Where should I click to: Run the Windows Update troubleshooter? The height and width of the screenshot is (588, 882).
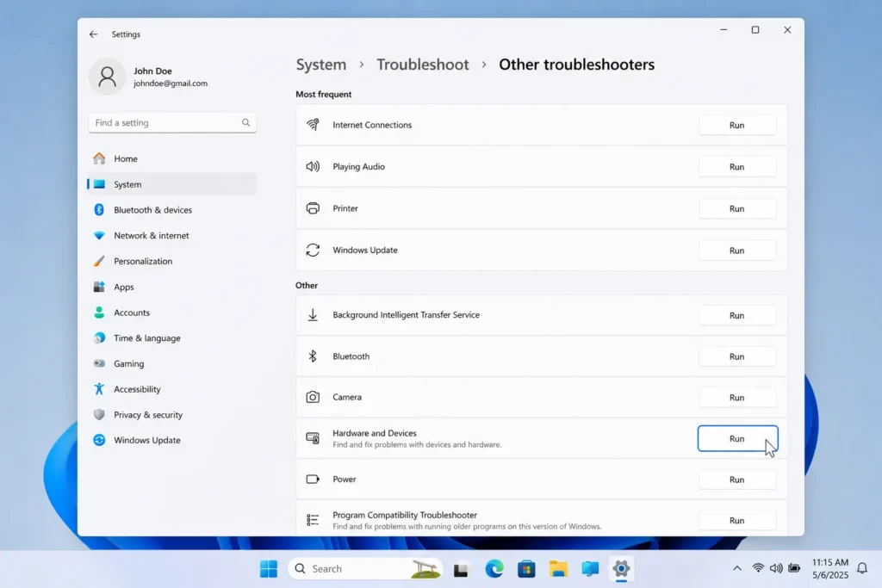click(x=737, y=251)
